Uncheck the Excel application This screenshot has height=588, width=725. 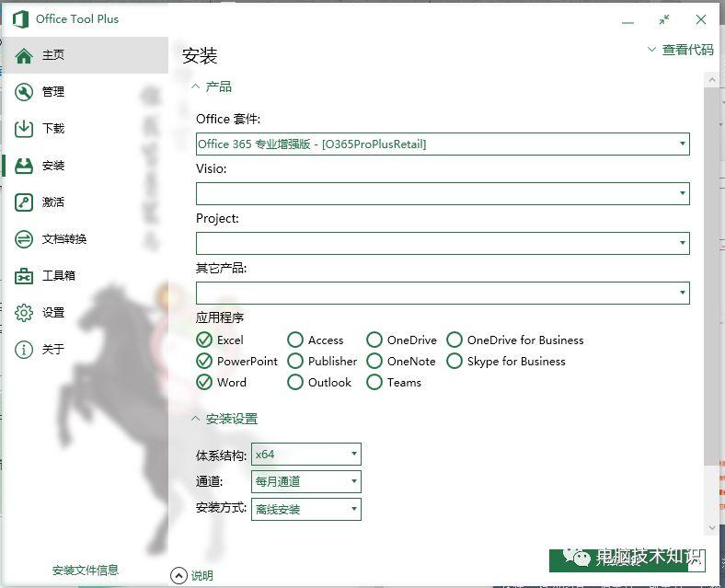tap(204, 340)
